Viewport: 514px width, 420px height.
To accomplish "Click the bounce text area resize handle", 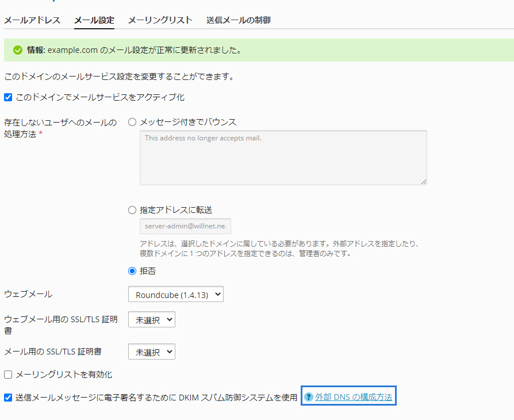I will (x=424, y=182).
